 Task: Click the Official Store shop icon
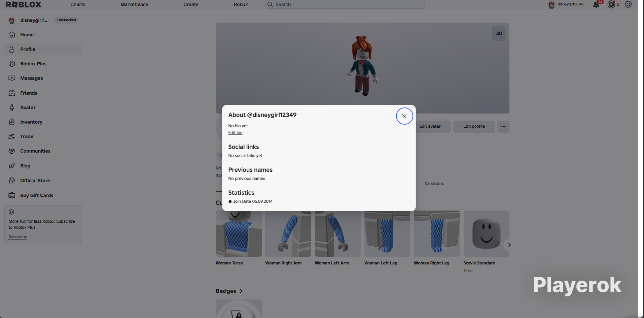click(x=12, y=181)
